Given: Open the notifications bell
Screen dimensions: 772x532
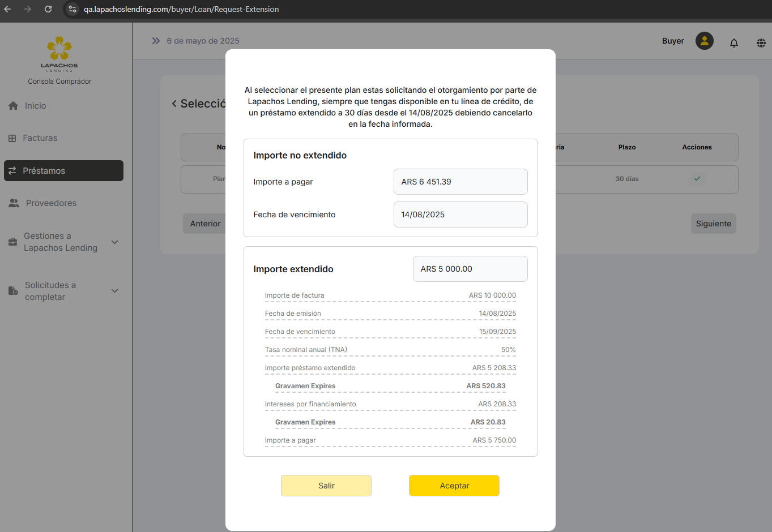Looking at the screenshot, I should point(733,42).
